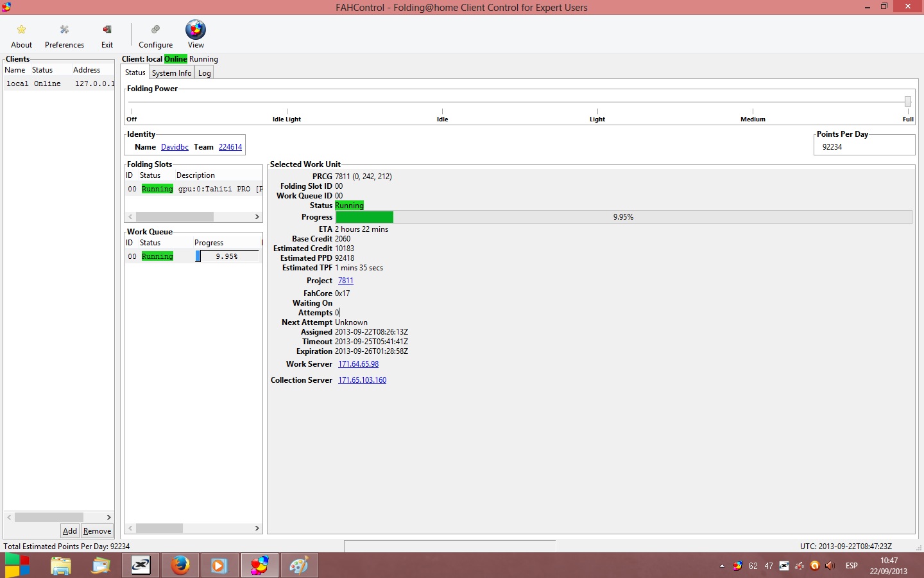This screenshot has height=578, width=924.
Task: Click the Folding Slots Description column header
Action: (x=196, y=175)
